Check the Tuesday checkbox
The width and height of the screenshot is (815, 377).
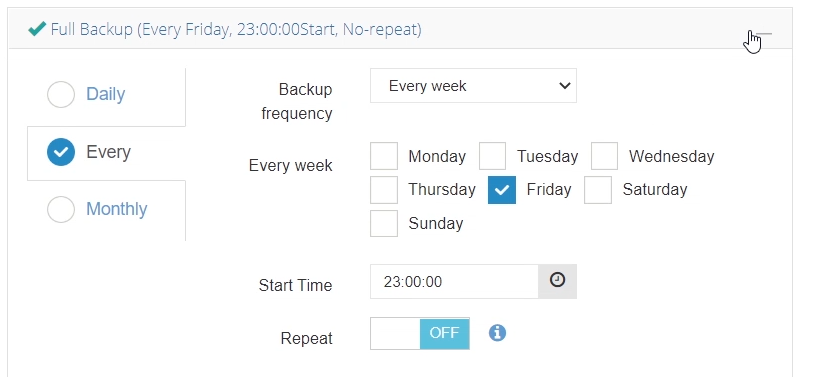[492, 156]
